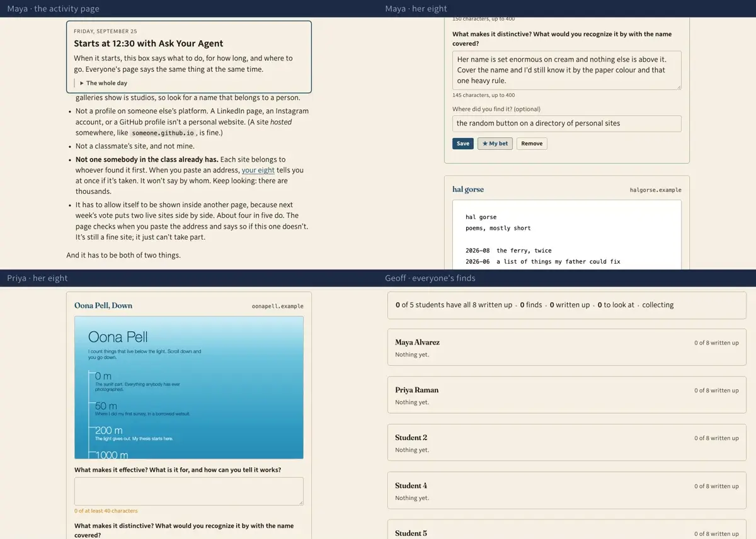Click Save in Maya's eight pane

click(x=463, y=144)
